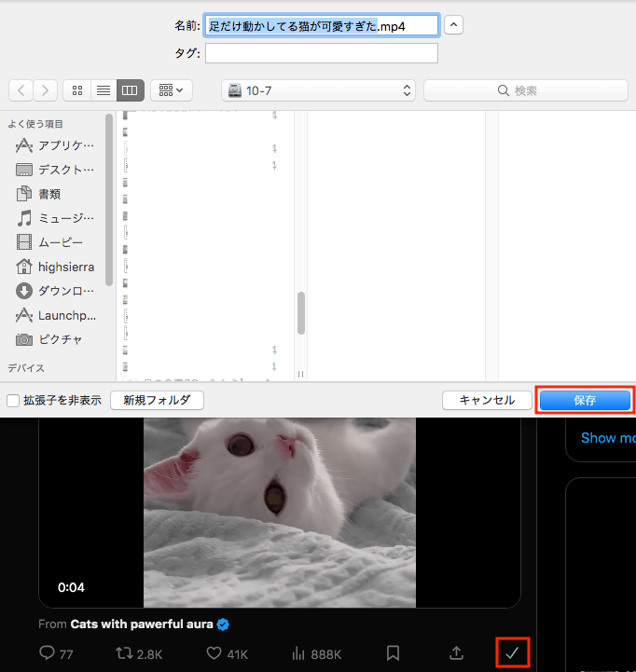Click the file browser vertical scrollbar
This screenshot has width=636, height=672.
301,312
